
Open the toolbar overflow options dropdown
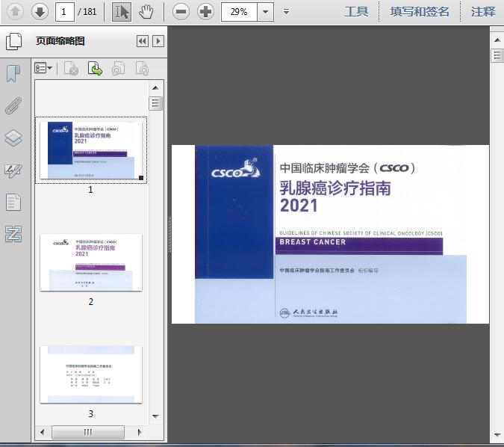[286, 12]
